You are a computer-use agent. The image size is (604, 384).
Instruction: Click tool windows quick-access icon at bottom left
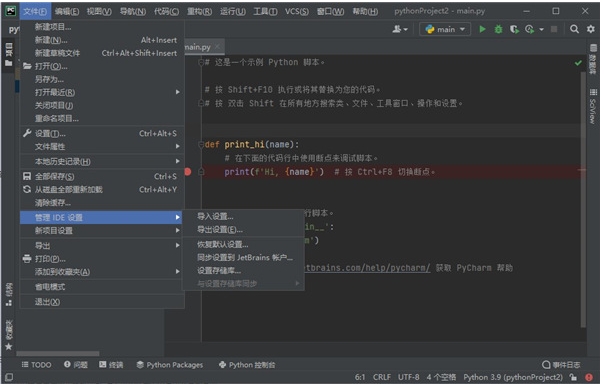(9, 377)
